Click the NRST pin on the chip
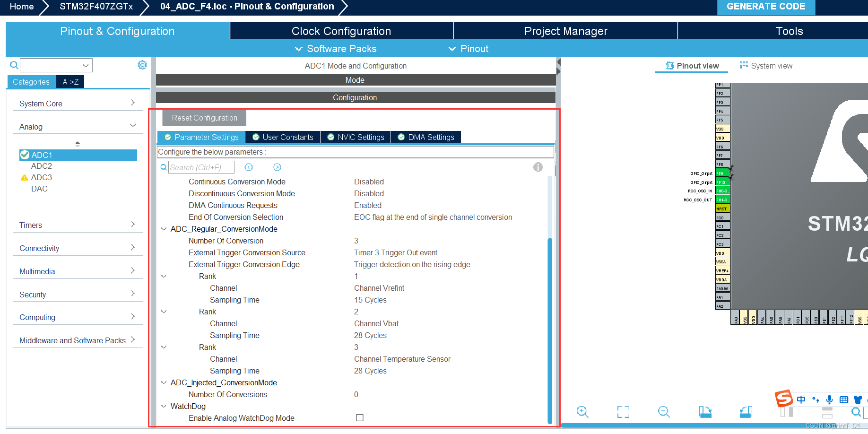The image size is (868, 434). 722,208
